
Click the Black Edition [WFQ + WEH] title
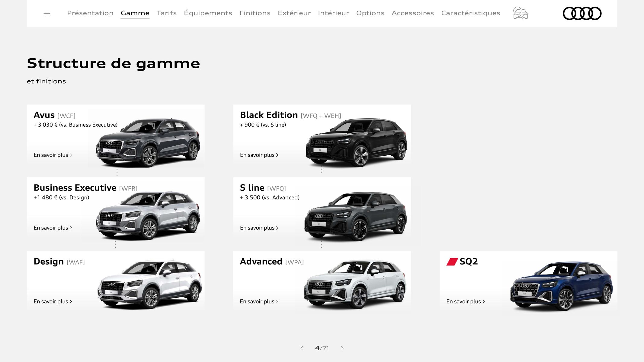tap(290, 115)
